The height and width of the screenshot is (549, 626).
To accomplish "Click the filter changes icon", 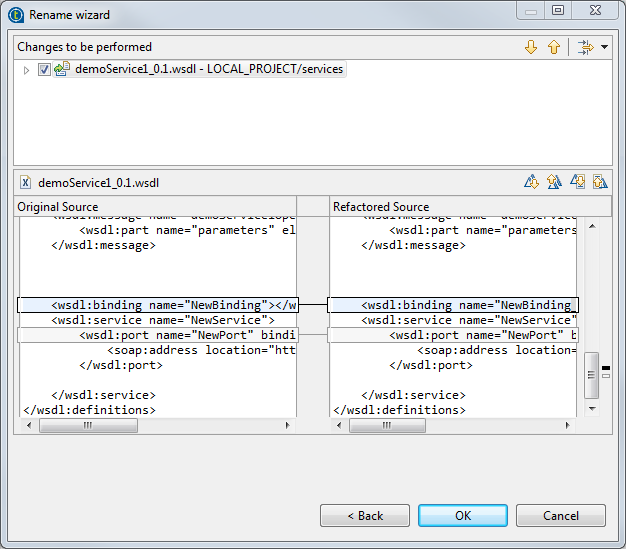I will [x=585, y=47].
